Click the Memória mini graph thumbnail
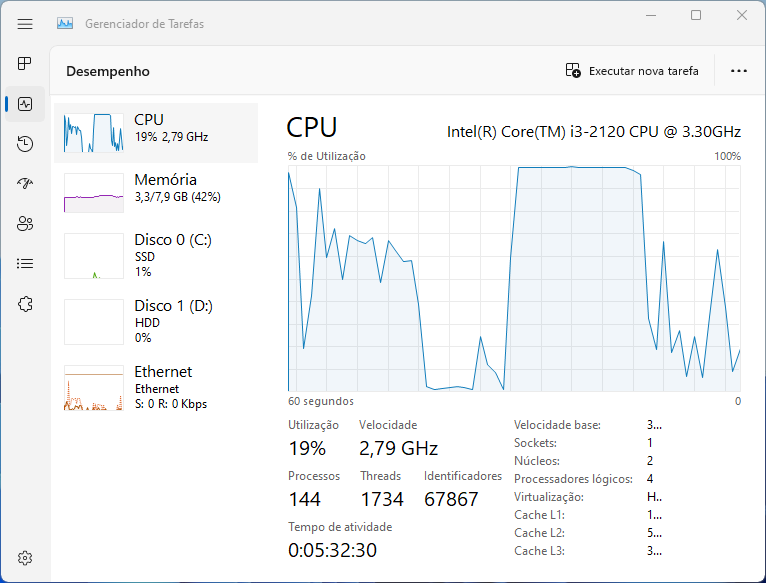Screen dimensions: 766x583 (94, 193)
